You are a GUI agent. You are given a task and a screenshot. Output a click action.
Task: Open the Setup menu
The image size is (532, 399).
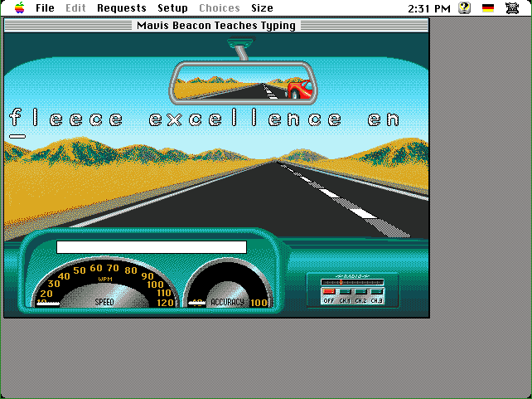(172, 8)
